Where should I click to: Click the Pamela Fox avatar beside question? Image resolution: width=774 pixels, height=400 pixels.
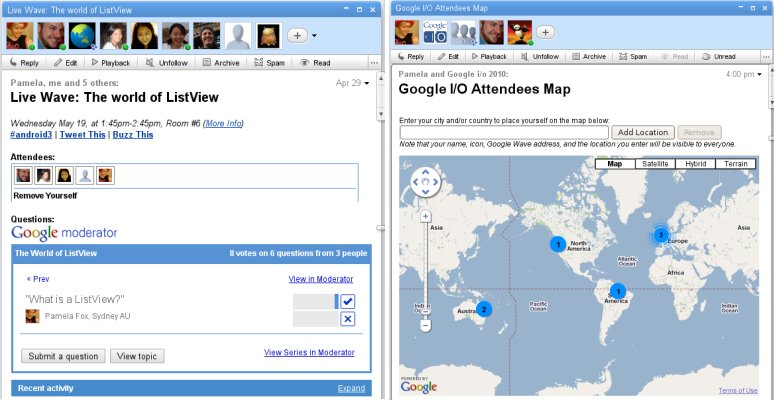coord(33,316)
